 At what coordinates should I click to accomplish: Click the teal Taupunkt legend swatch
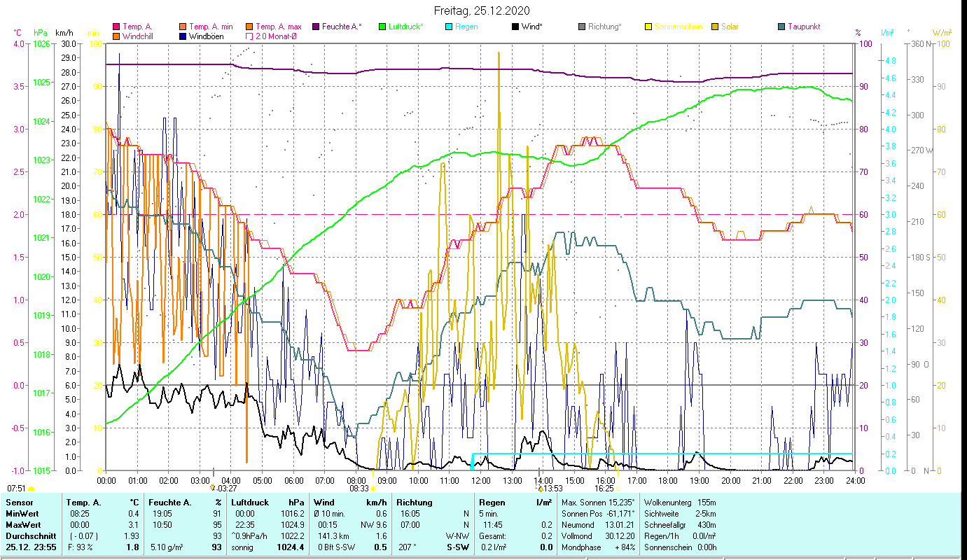(x=781, y=27)
